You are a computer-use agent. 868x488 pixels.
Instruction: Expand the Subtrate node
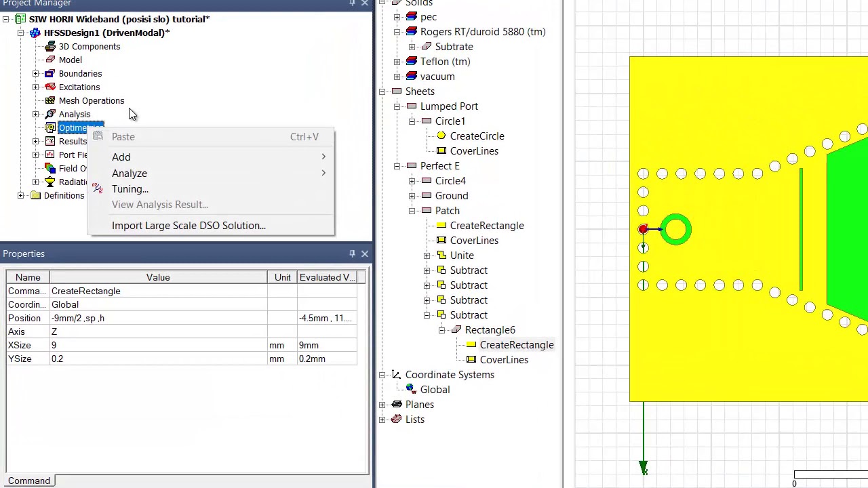tap(412, 47)
